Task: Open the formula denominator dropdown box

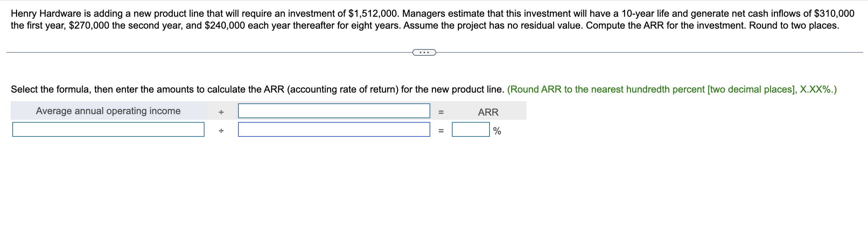Action: point(334,111)
